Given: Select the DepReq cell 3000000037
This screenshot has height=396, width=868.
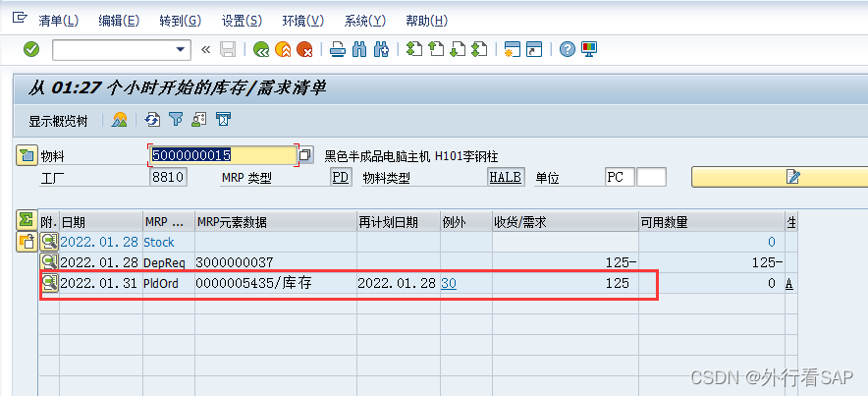Looking at the screenshot, I should (x=276, y=262).
